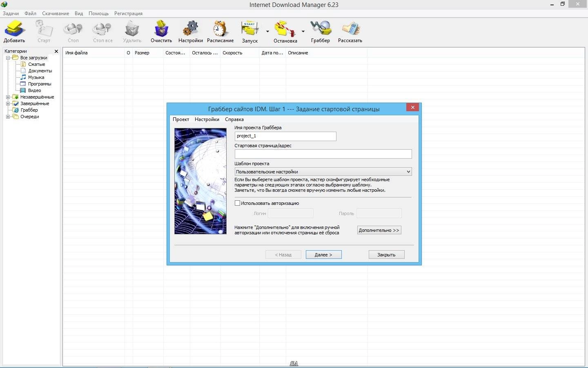Click the Удалить trash bin icon

pos(132,29)
